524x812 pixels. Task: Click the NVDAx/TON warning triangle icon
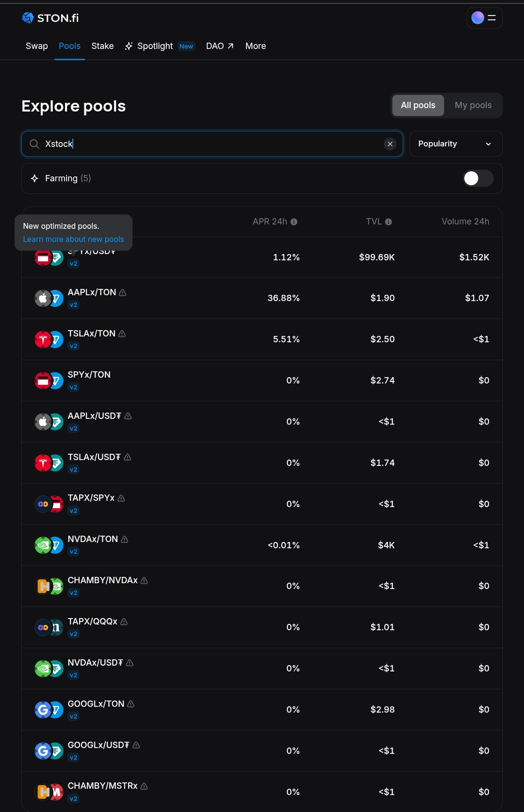pyautogui.click(x=125, y=539)
